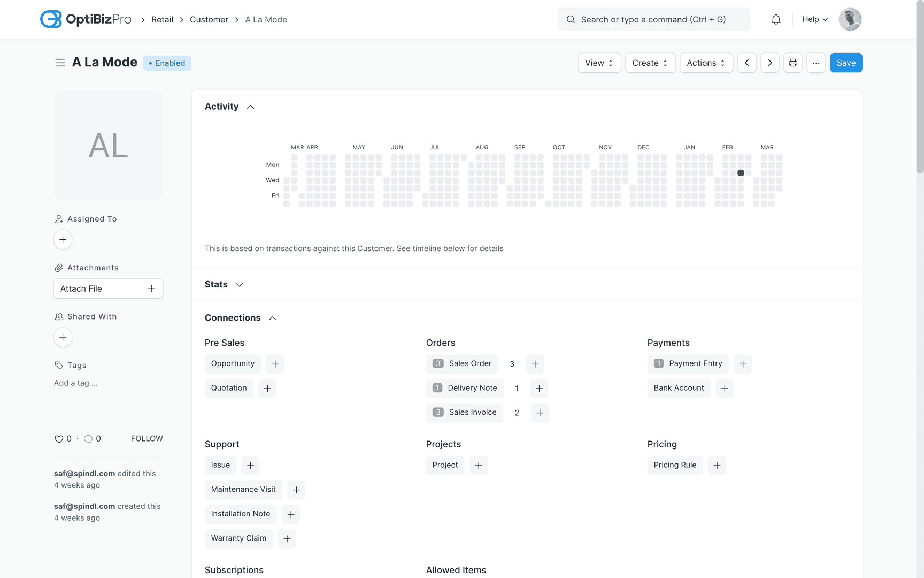The image size is (924, 578).
Task: Open the Create dropdown
Action: [x=650, y=63]
